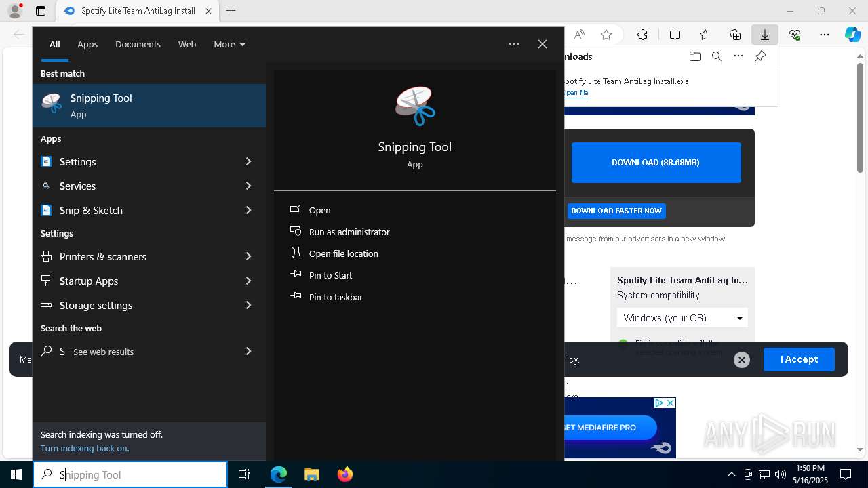Click Open file link in Downloads
The height and width of the screenshot is (488, 868).
pos(576,93)
